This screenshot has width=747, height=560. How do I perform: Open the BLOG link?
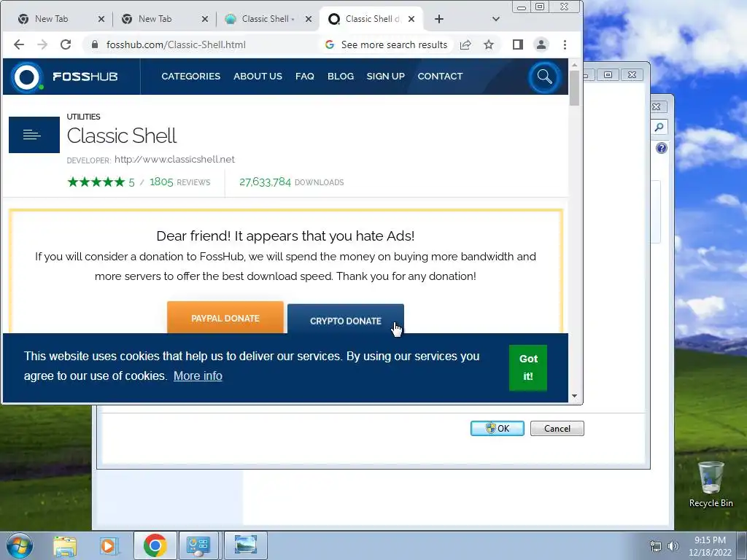pos(341,76)
